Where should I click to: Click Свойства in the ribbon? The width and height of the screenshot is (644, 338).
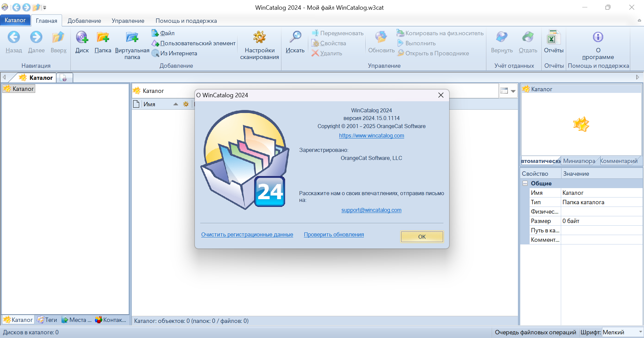[329, 43]
